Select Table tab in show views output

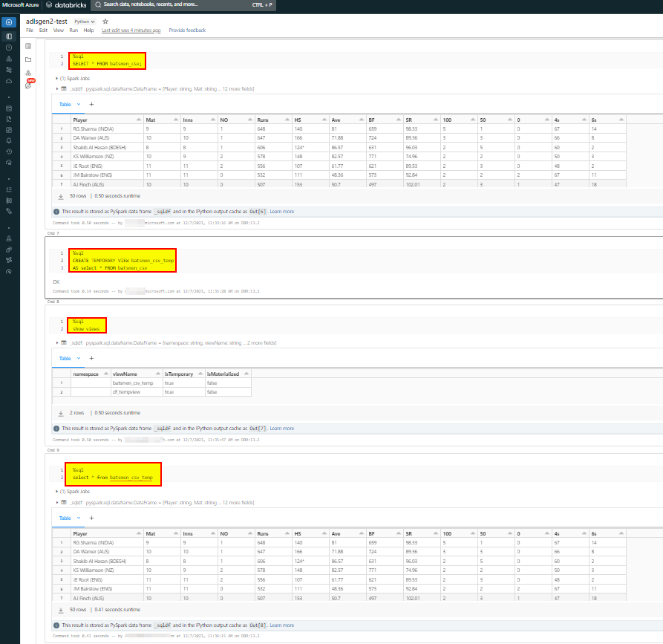tap(65, 358)
